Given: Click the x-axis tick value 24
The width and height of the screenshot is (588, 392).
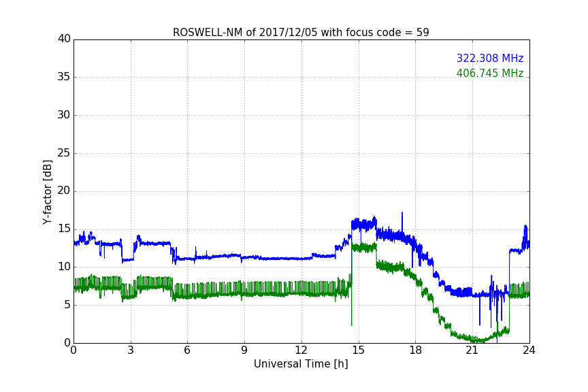Looking at the screenshot, I should pos(529,350).
